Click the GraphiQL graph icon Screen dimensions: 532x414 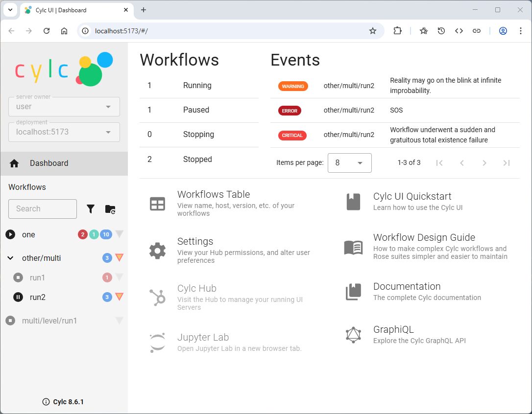click(x=353, y=335)
